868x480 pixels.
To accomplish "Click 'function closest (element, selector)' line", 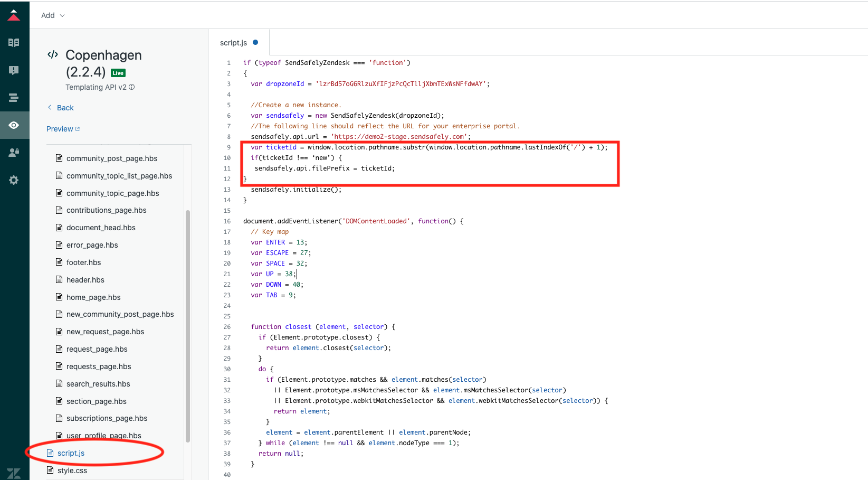I will [323, 327].
